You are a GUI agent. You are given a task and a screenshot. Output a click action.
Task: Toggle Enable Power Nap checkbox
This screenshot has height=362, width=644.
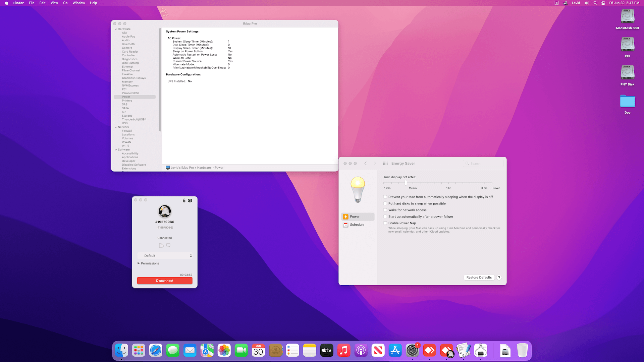click(x=385, y=223)
